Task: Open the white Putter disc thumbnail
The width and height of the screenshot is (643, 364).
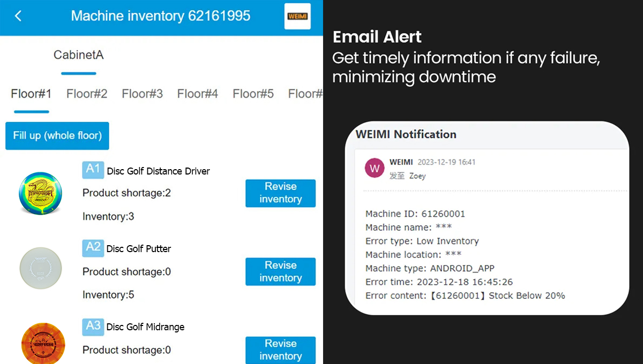Action: pyautogui.click(x=41, y=269)
